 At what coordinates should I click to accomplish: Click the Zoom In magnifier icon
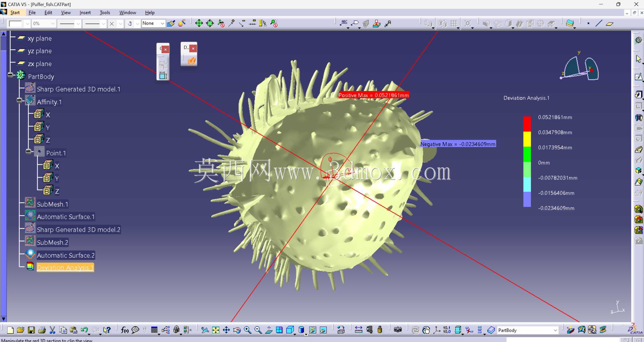[x=248, y=330]
